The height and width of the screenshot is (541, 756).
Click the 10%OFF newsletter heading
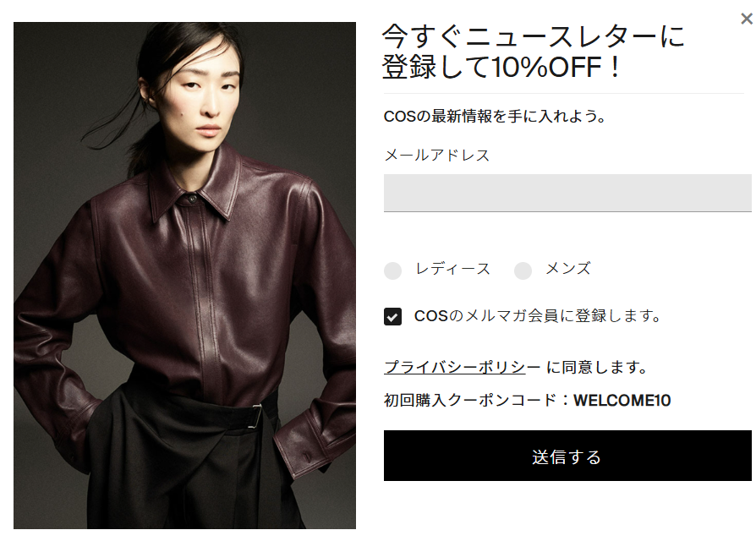(x=534, y=51)
